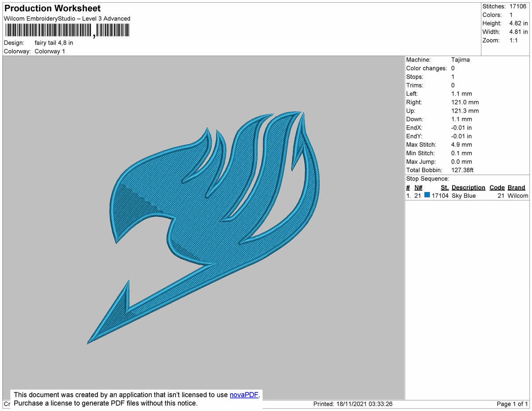Viewport: 532px width, 411px height.
Task: Select the 'Trims:' label
Action: [415, 86]
